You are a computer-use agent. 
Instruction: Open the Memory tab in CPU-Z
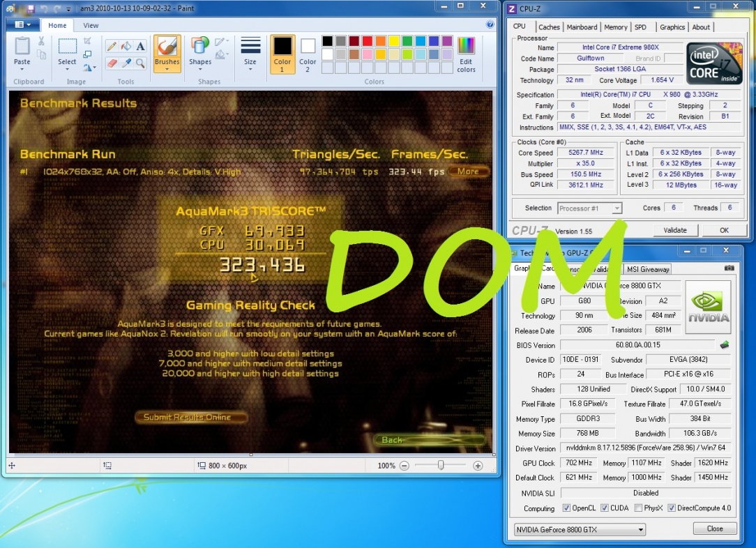pyautogui.click(x=615, y=27)
